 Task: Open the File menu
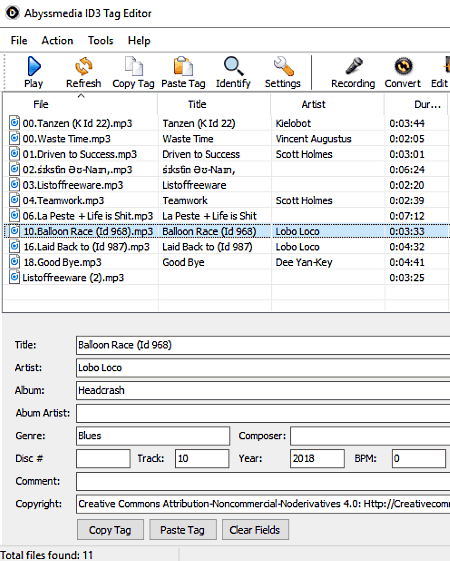[x=19, y=40]
